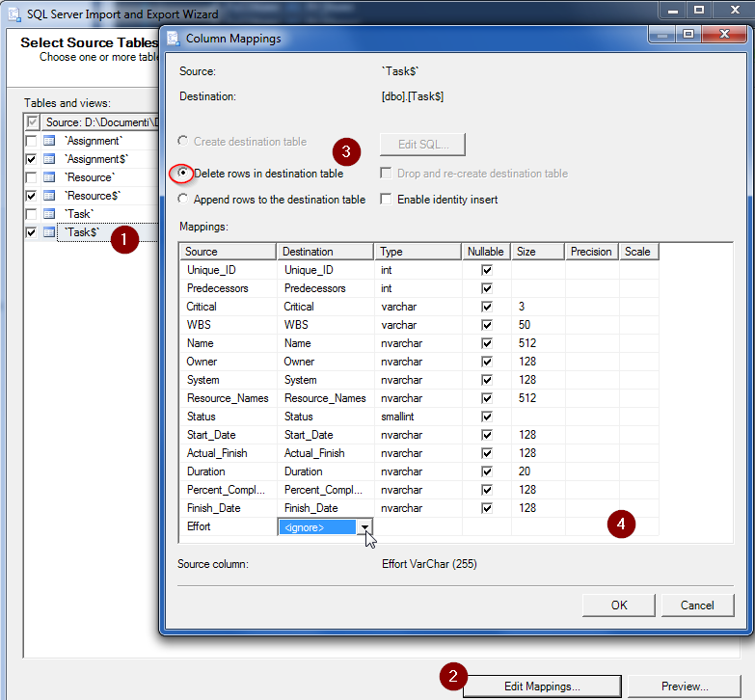Click the Source column header in Mappings
This screenshot has width=755, height=700.
(229, 252)
